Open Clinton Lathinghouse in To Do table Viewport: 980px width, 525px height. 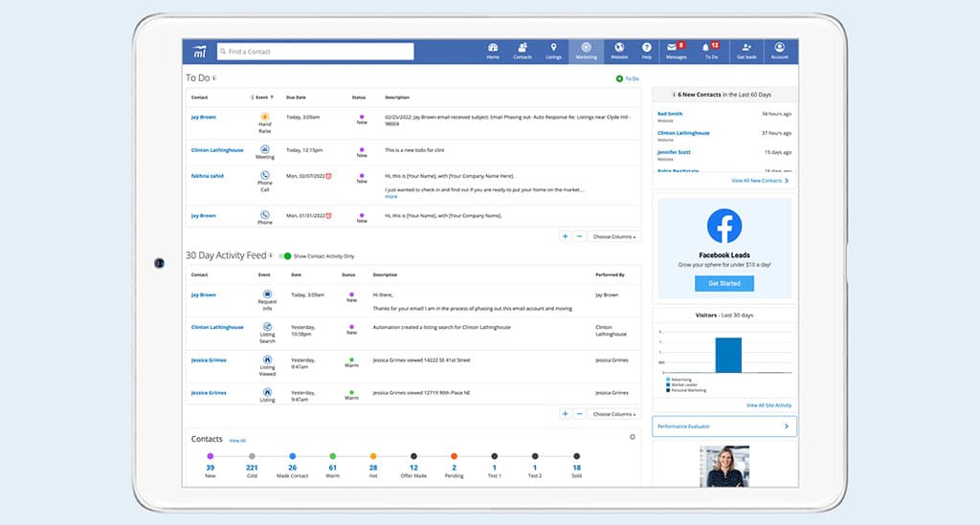pos(217,150)
